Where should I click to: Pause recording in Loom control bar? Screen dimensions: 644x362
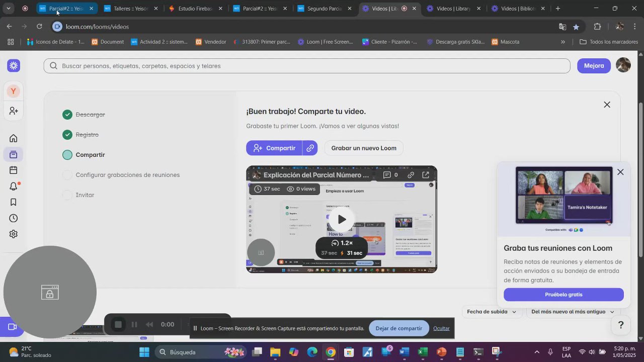tap(134, 325)
